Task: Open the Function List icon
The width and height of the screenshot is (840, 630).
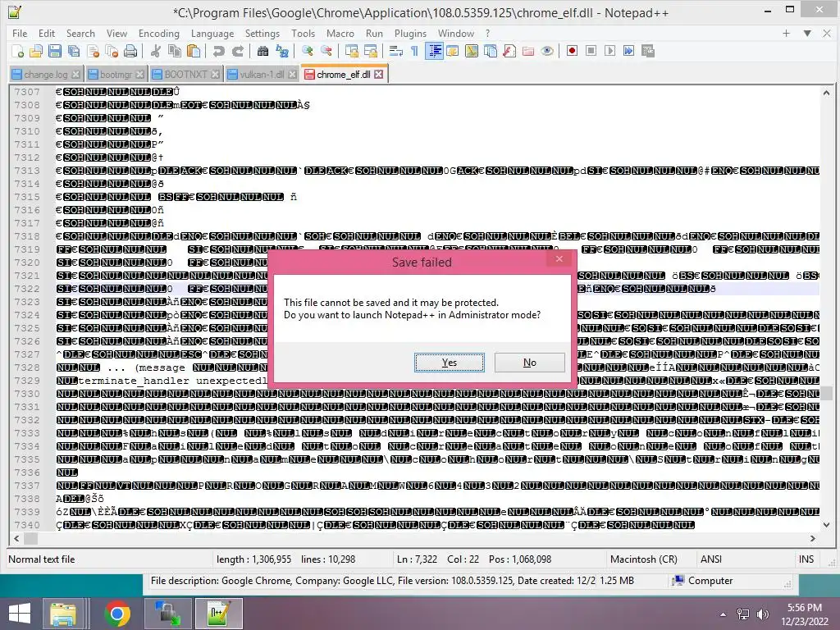Action: coord(509,51)
